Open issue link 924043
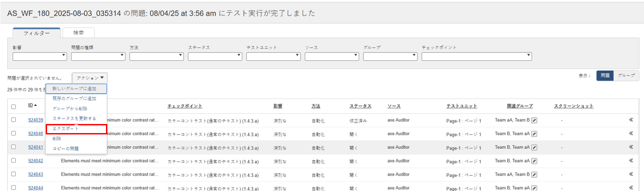This screenshot has height=191, width=644. pos(36,174)
